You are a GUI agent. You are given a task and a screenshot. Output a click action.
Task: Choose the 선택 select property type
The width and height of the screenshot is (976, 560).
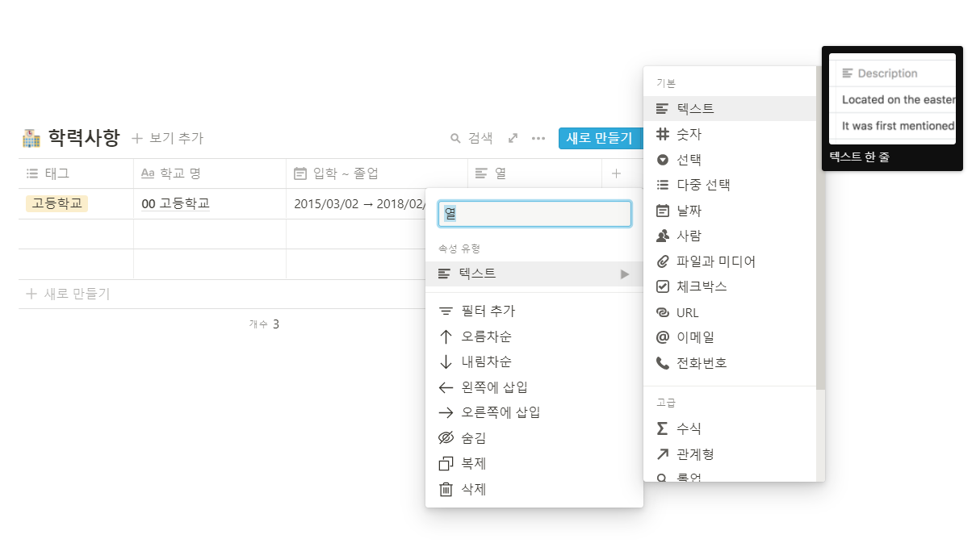[730, 160]
